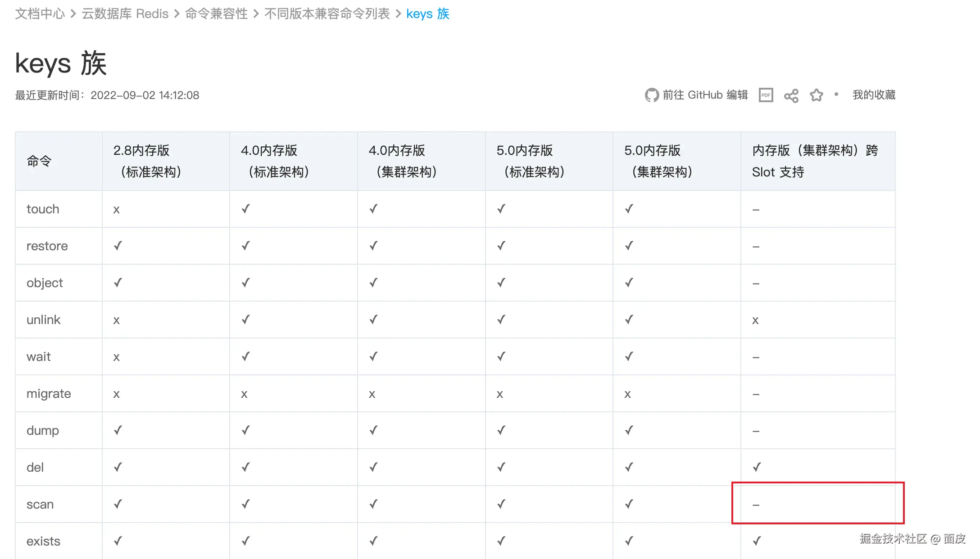This screenshot has width=980, height=559.
Task: Open 不同版本兼容命令列表 breadcrumb
Action: [x=327, y=14]
